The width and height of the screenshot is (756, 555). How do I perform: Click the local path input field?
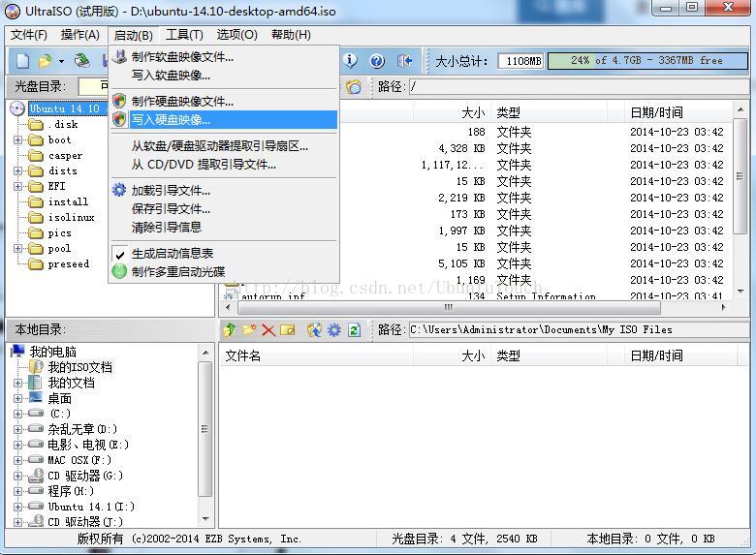click(x=578, y=330)
